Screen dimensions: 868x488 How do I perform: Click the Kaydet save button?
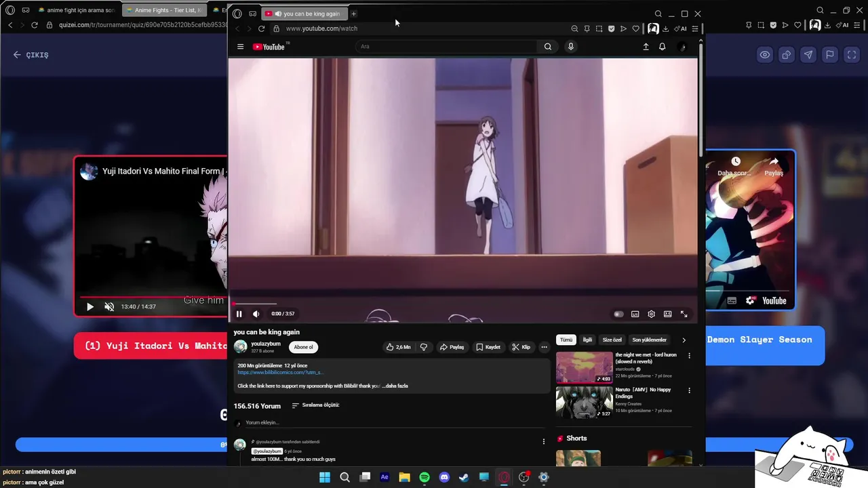click(488, 347)
